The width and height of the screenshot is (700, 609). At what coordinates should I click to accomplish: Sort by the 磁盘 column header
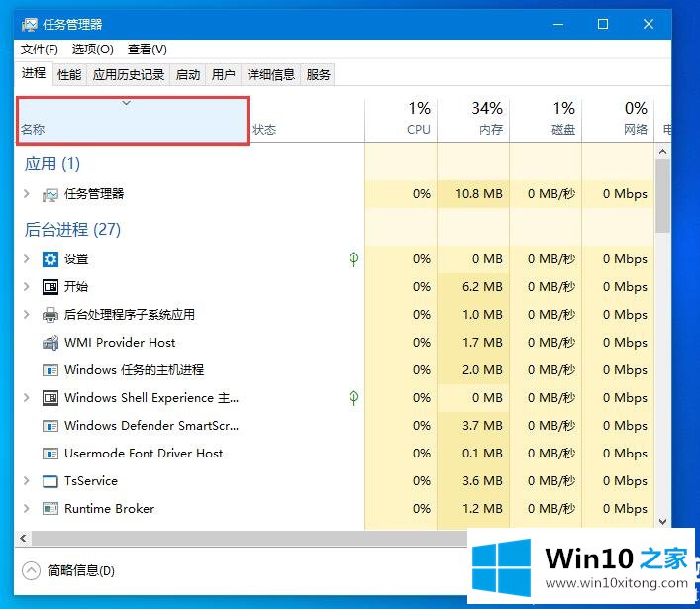pos(546,121)
